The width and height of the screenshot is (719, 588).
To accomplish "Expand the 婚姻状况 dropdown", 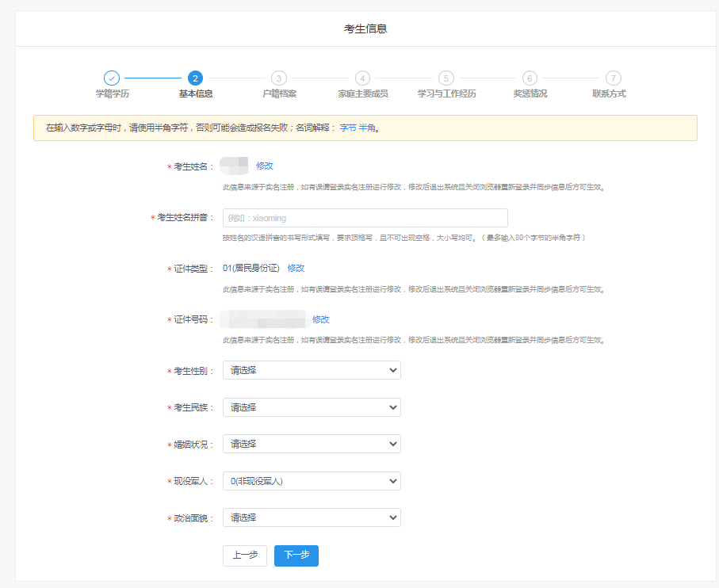I will pyautogui.click(x=312, y=444).
